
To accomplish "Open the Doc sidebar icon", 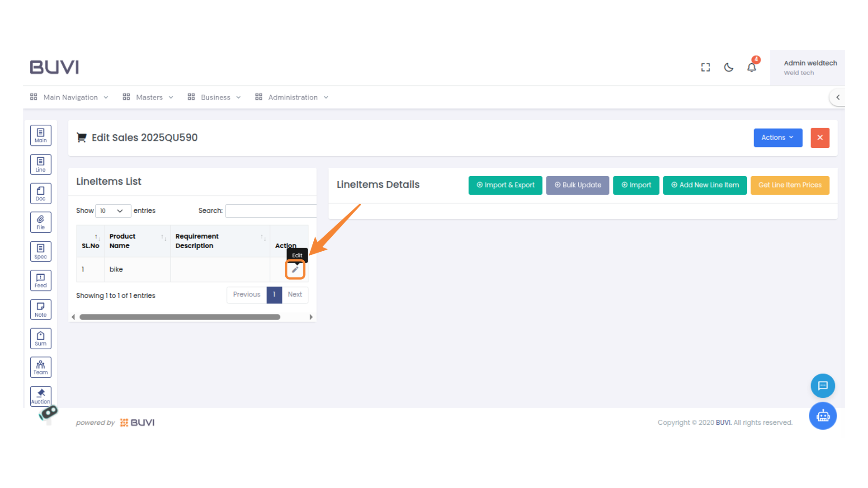I will point(41,193).
